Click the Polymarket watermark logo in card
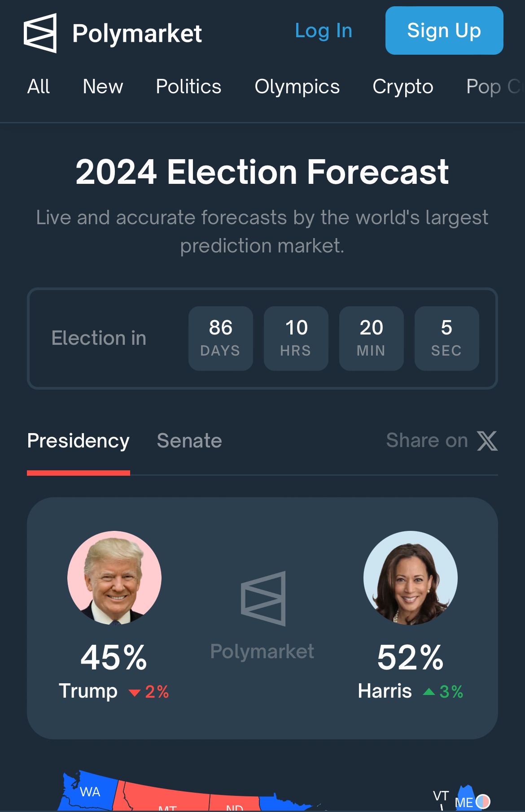 (x=263, y=599)
